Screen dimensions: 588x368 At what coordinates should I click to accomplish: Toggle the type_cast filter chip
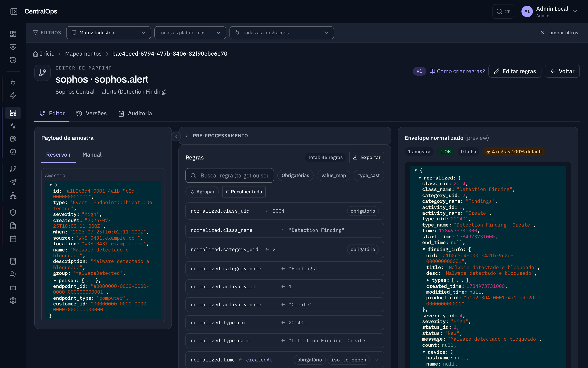(x=369, y=175)
